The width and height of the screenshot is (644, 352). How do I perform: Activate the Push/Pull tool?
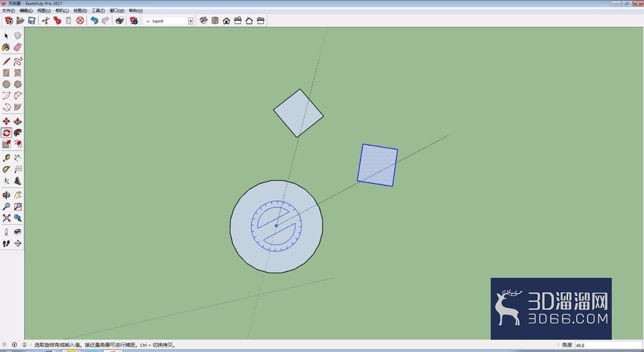click(x=17, y=121)
